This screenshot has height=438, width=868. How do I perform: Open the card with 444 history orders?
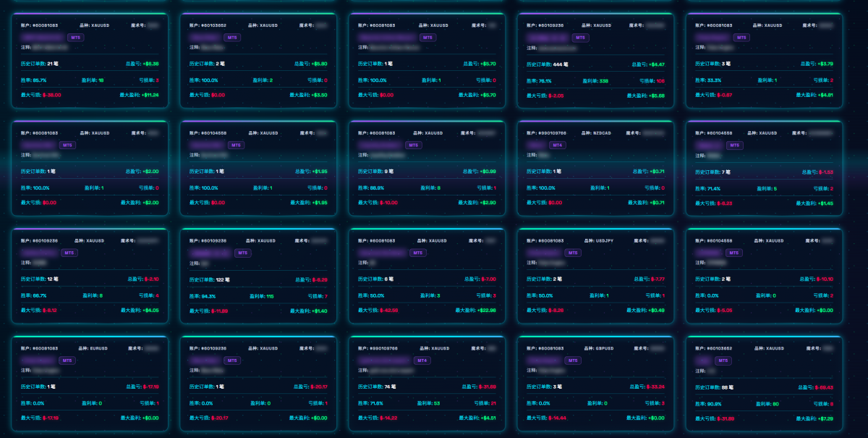(595, 60)
